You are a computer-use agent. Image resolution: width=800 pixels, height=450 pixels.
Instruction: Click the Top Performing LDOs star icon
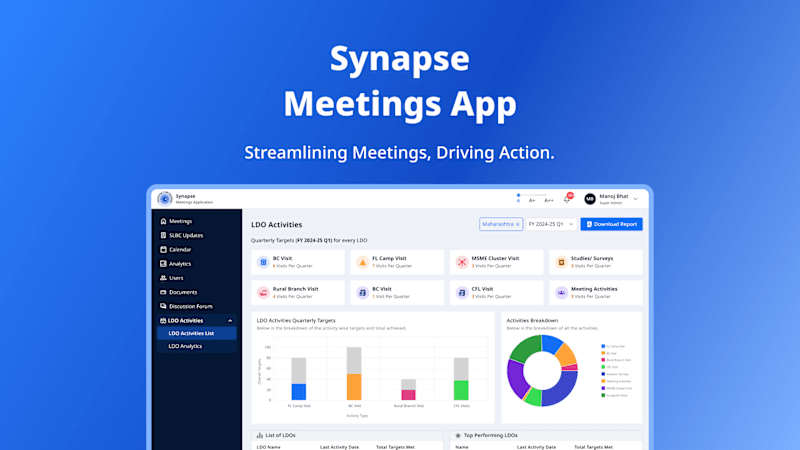(x=458, y=436)
